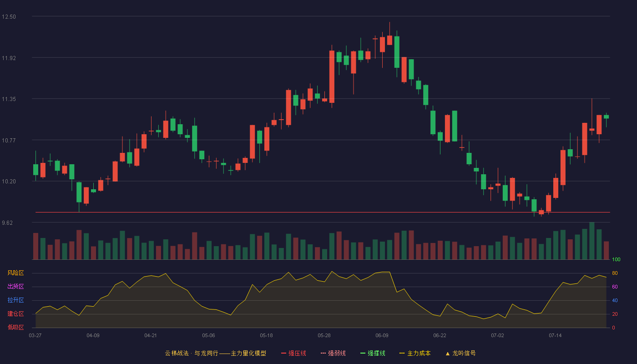Click the red horizontal support line
Viewport: 637px width, 364px height.
tap(323, 212)
